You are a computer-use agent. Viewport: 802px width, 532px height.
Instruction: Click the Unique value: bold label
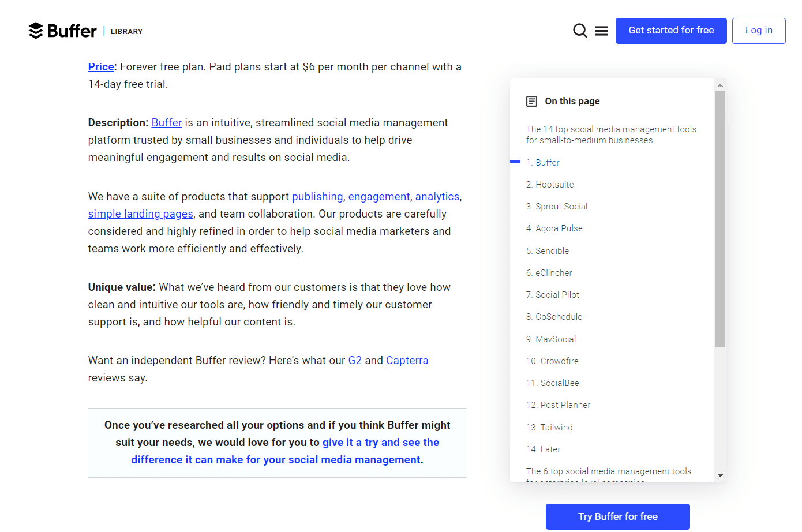pos(122,287)
